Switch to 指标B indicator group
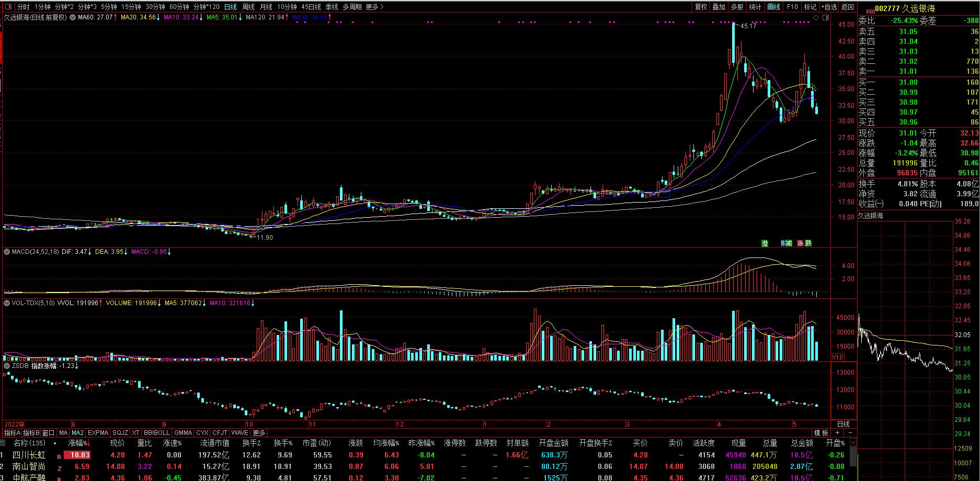Image resolution: width=980 pixels, height=481 pixels. (31, 433)
